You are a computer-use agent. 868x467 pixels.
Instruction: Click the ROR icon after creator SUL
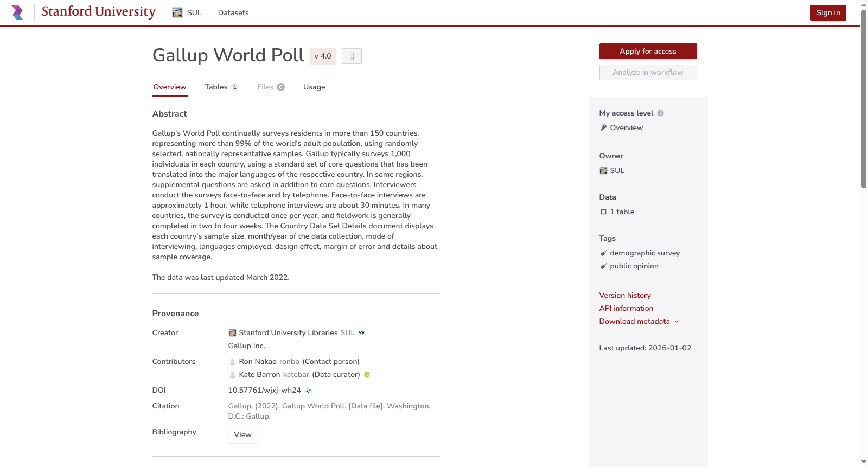[x=361, y=333]
